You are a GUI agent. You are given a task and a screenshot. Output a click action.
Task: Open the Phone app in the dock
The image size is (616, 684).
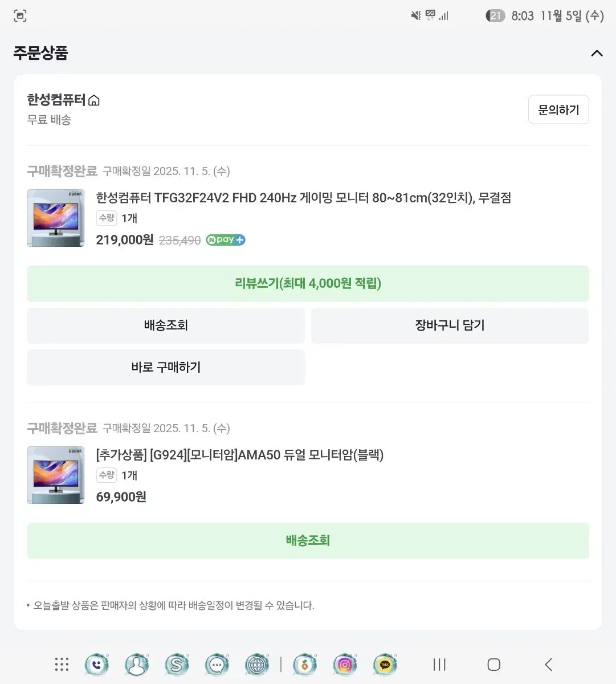click(x=96, y=665)
